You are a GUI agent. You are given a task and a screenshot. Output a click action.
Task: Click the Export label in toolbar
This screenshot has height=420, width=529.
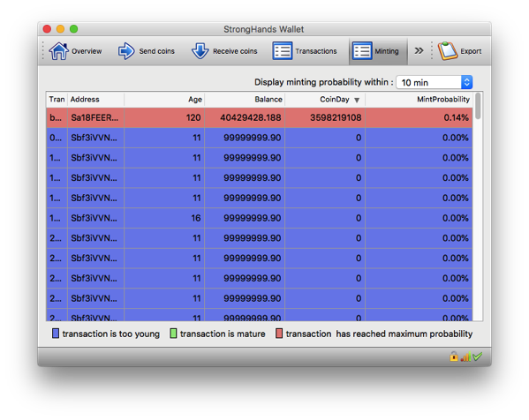tap(471, 51)
